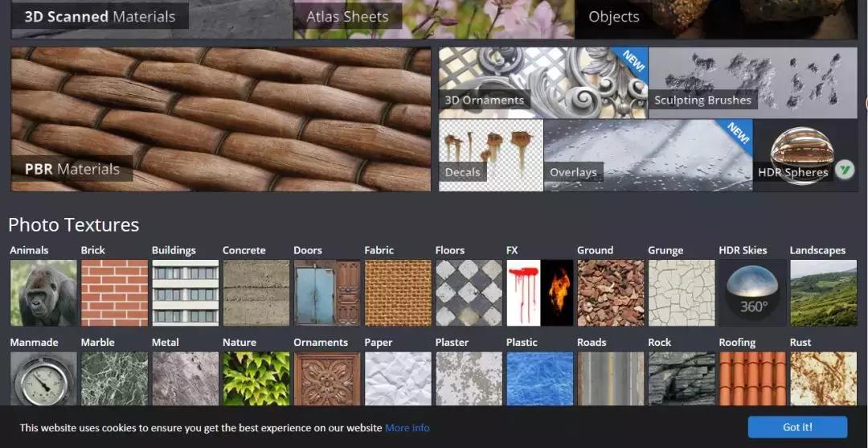Viewport: 868px width, 448px height.
Task: Open the Floors category label
Action: [x=450, y=250]
